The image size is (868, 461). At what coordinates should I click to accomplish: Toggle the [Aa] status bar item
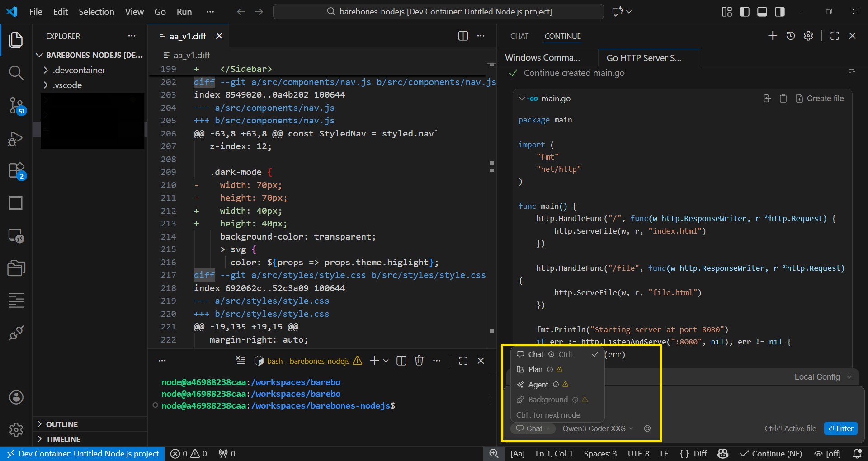point(518,454)
